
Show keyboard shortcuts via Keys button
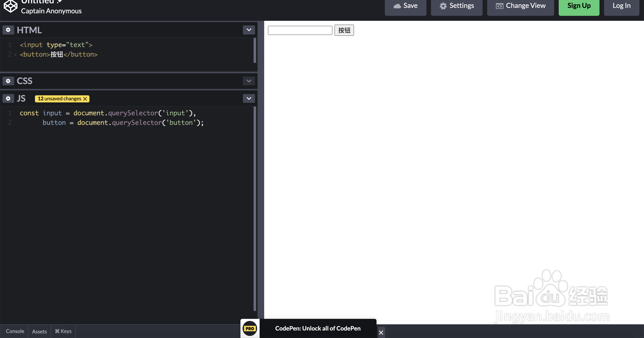click(63, 331)
